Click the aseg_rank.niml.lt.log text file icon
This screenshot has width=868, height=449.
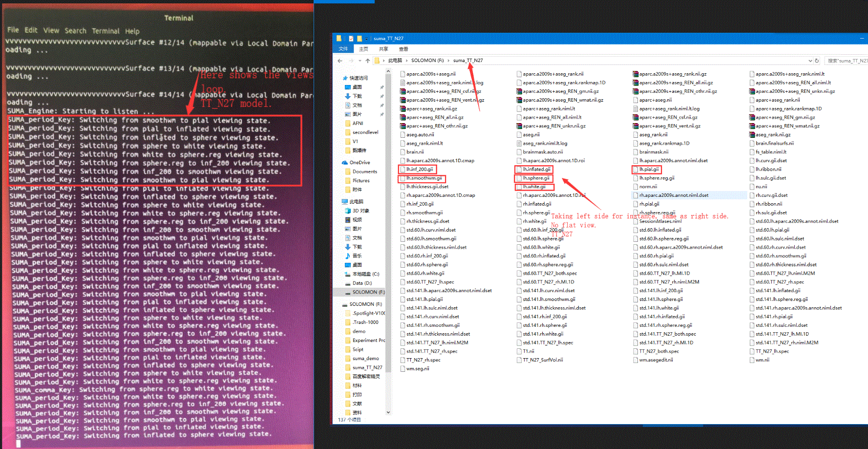click(520, 144)
